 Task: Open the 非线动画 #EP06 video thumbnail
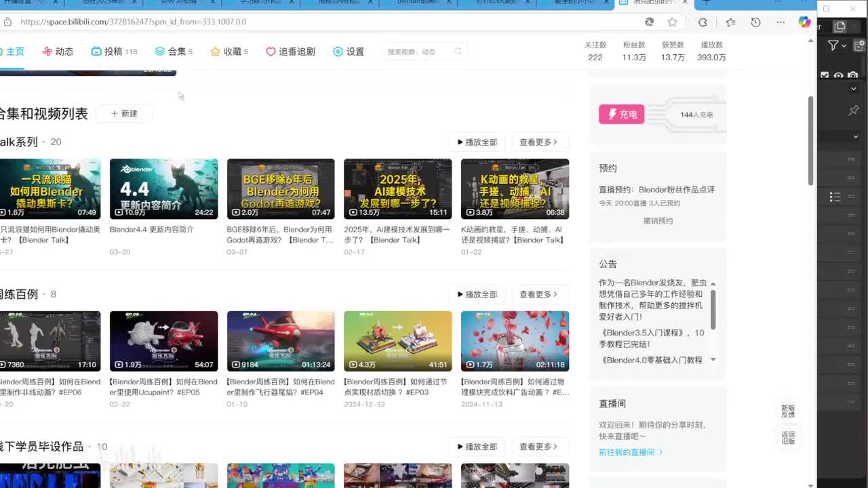point(50,342)
